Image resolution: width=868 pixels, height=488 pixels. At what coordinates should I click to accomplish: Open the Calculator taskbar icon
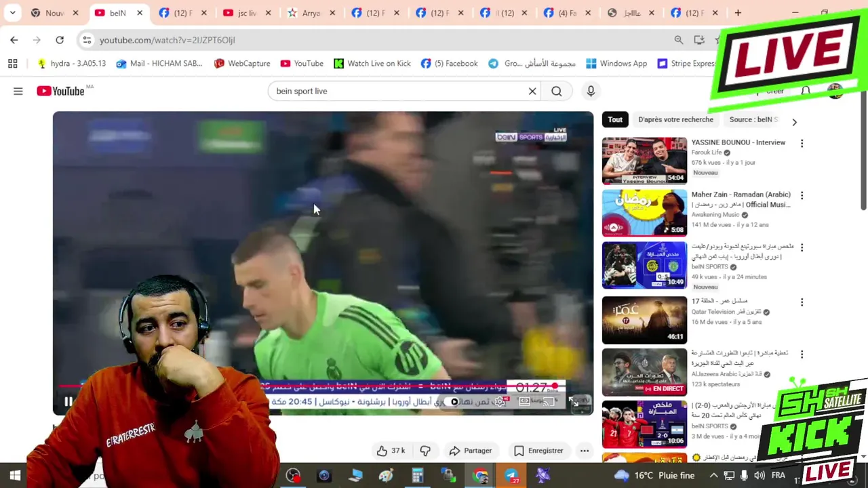[417, 476]
